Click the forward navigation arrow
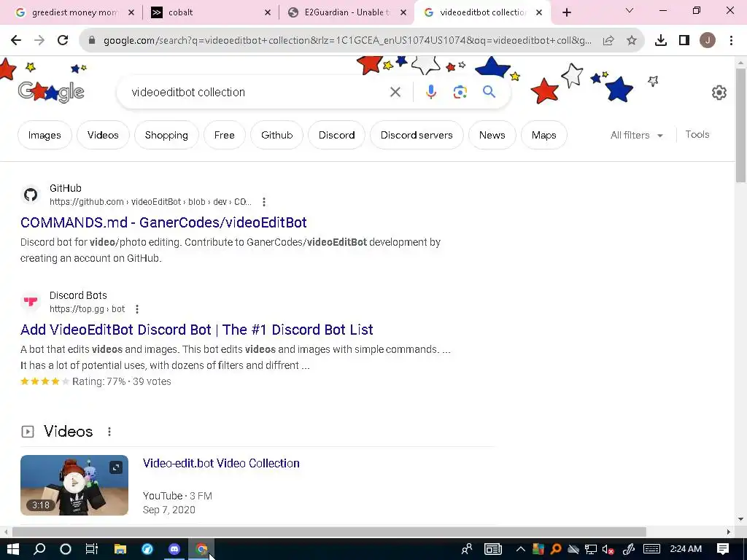 click(39, 41)
